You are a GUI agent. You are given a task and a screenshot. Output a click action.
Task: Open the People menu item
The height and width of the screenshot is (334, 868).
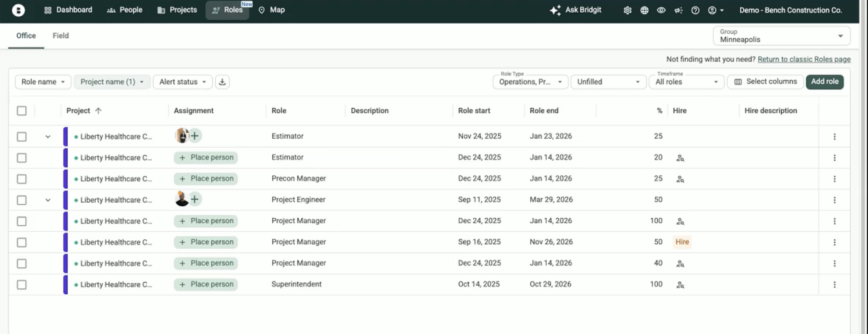(x=125, y=10)
